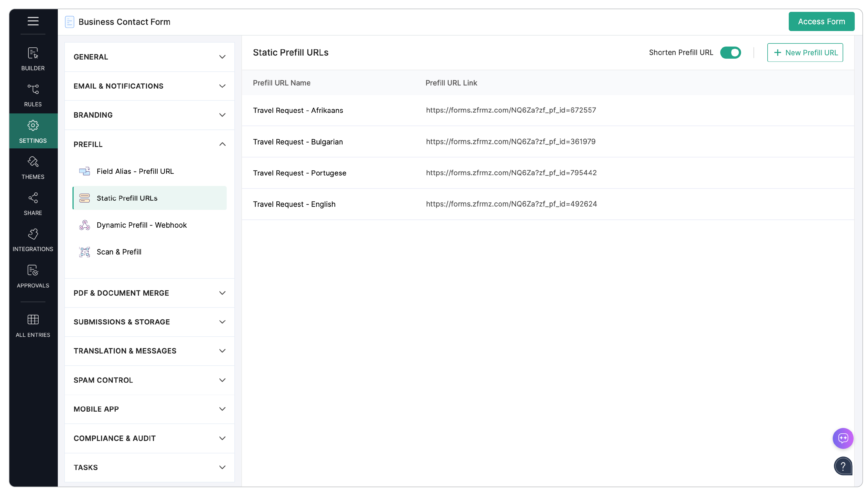
Task: Open the hamburger navigation menu
Action: pos(33,21)
